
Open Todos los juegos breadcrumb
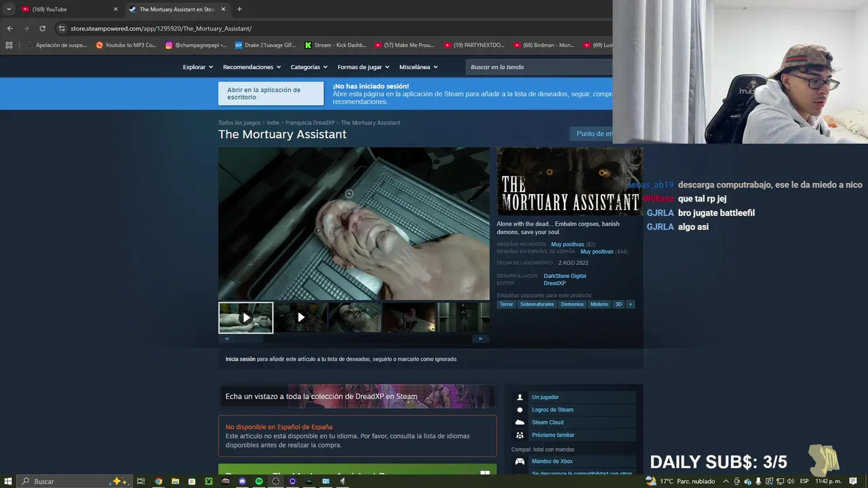pos(239,123)
